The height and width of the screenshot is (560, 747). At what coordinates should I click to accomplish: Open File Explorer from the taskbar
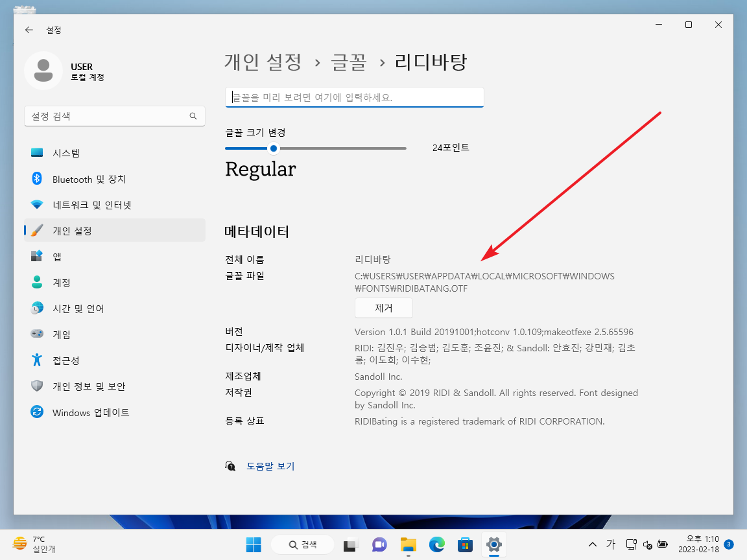point(409,544)
